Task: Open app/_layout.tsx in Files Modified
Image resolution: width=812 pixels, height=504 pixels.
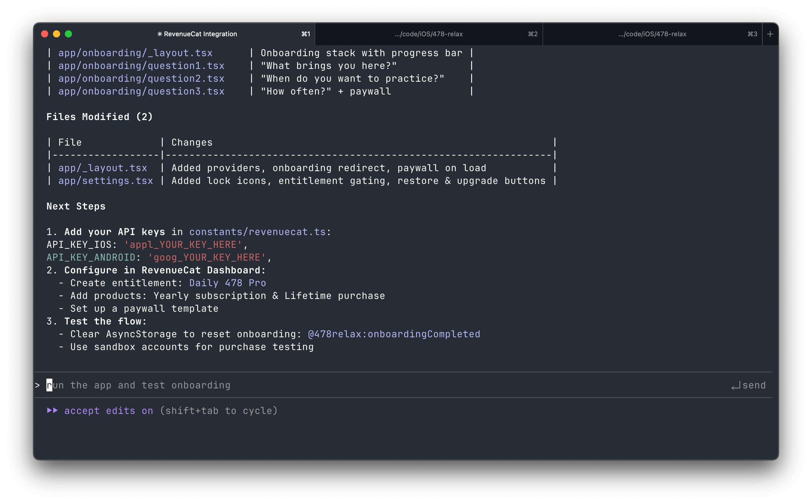Action: (x=103, y=168)
